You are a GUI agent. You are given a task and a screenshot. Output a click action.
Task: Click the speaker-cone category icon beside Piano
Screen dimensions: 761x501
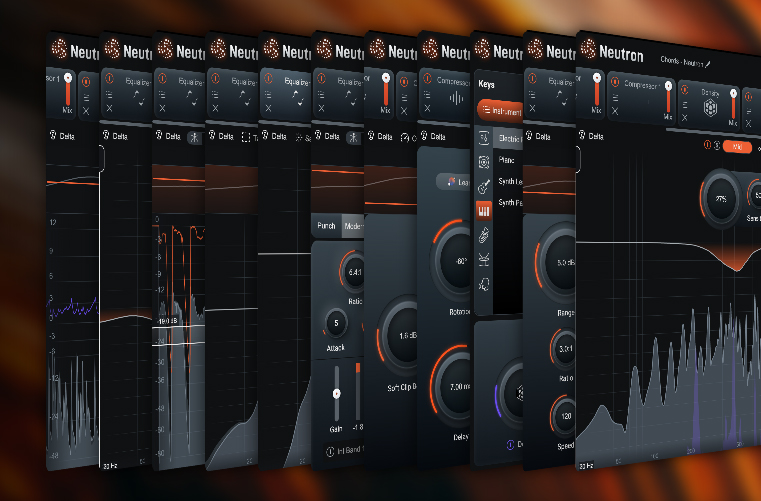pos(484,162)
